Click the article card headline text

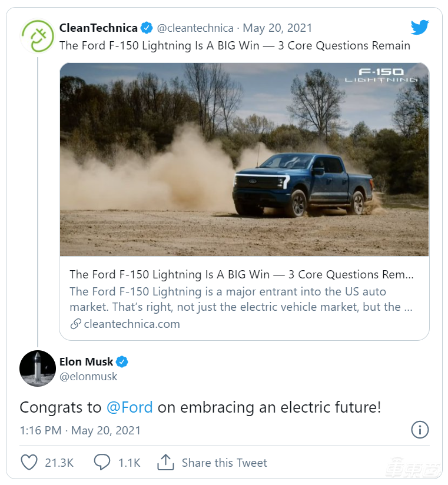point(241,274)
